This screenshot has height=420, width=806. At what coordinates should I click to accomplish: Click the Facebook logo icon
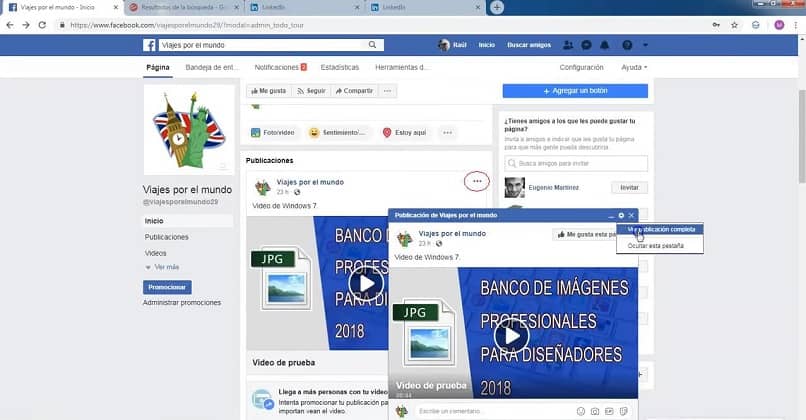(x=149, y=45)
